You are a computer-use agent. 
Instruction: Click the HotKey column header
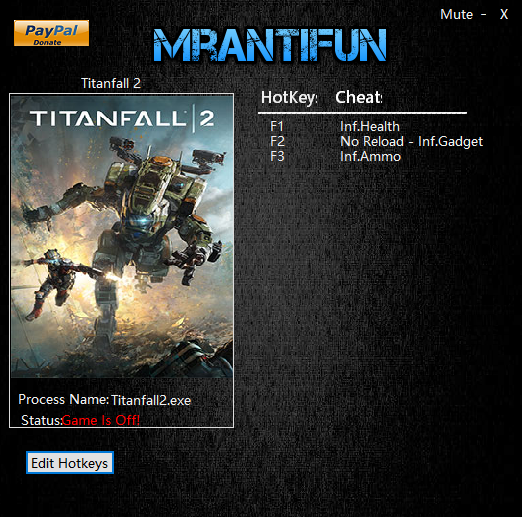pos(289,98)
